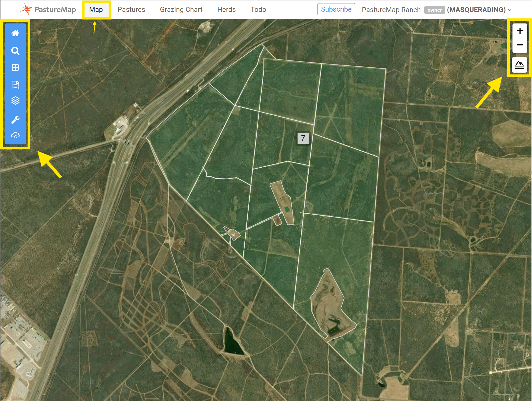532x401 pixels.
Task: Go to the Grazing Chart tab
Action: point(181,10)
